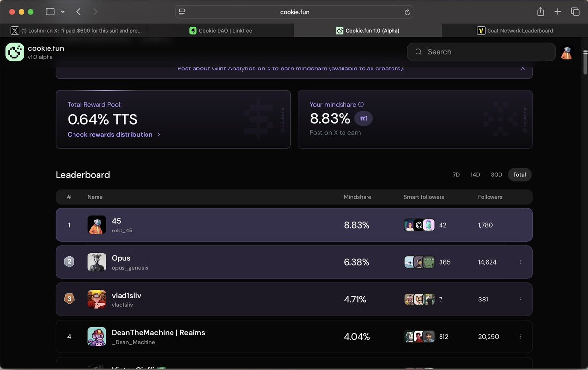Click the Safari sidebar toggle icon
588x370 pixels.
pos(50,12)
